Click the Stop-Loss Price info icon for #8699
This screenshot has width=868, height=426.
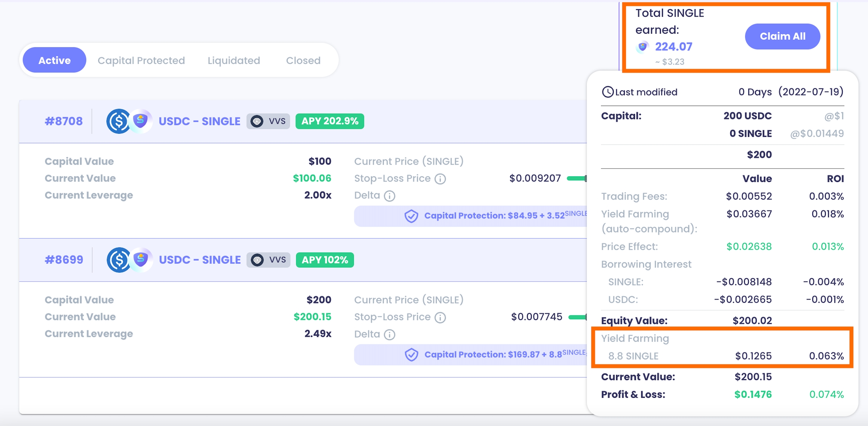440,317
